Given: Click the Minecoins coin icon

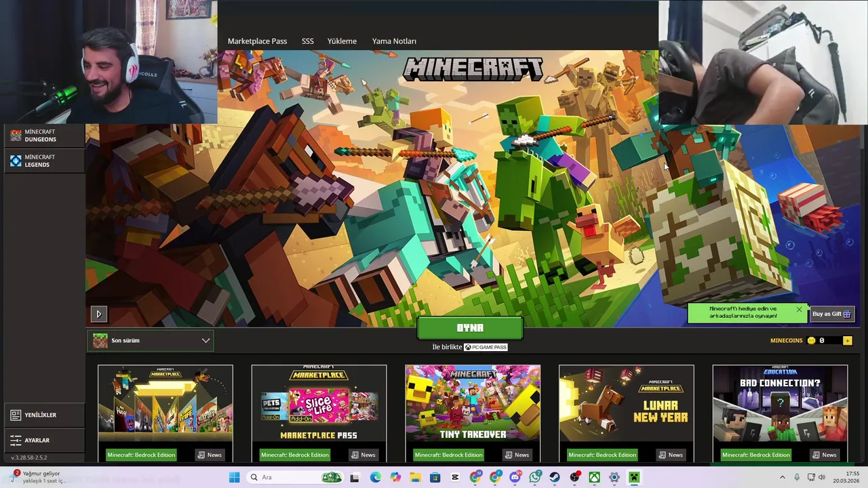Looking at the screenshot, I should point(811,340).
